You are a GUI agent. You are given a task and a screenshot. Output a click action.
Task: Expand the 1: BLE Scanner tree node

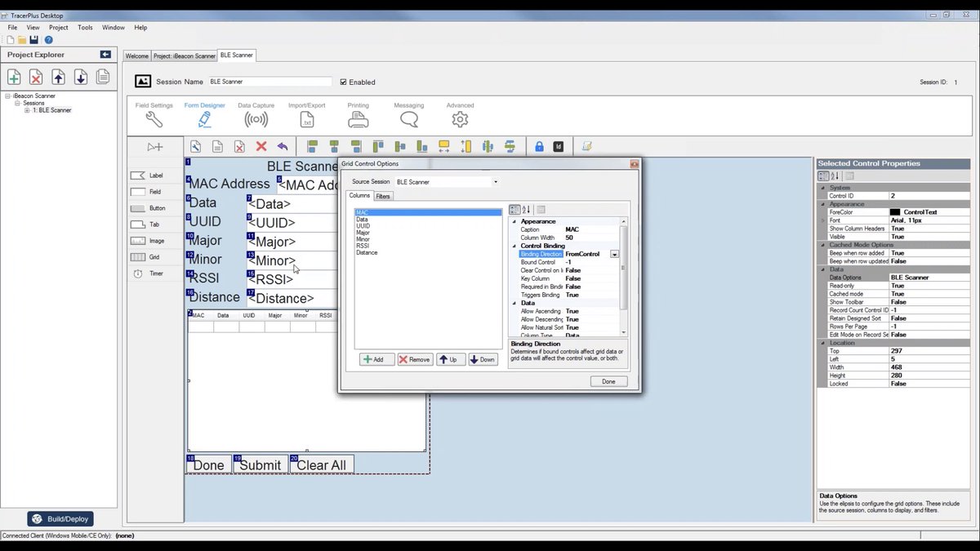pyautogui.click(x=27, y=110)
